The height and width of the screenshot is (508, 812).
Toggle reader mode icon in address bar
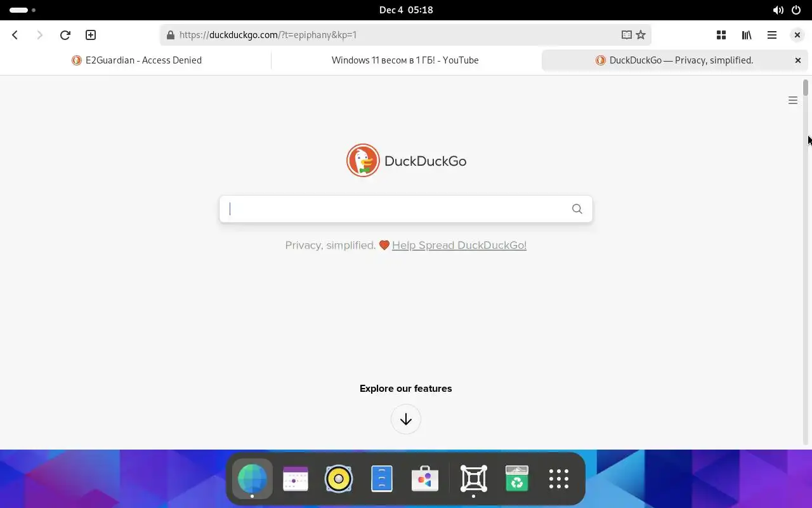coord(626,35)
